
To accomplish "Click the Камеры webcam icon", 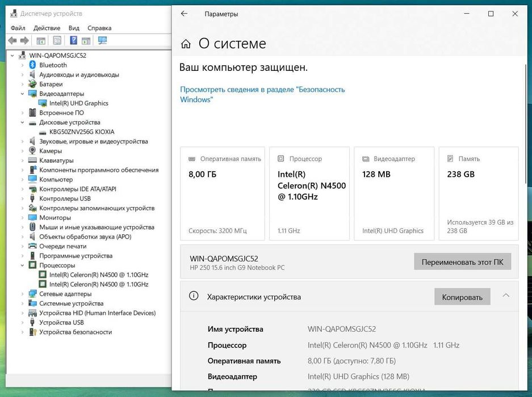I will coord(32,150).
